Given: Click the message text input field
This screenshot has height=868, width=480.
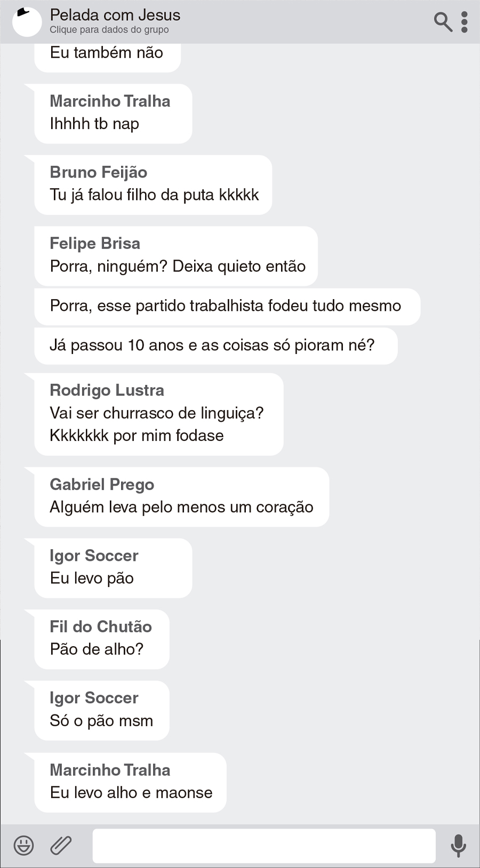Looking at the screenshot, I should [264, 845].
